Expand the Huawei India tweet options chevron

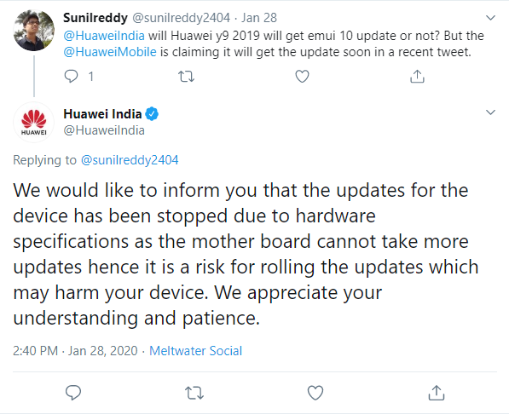(490, 112)
